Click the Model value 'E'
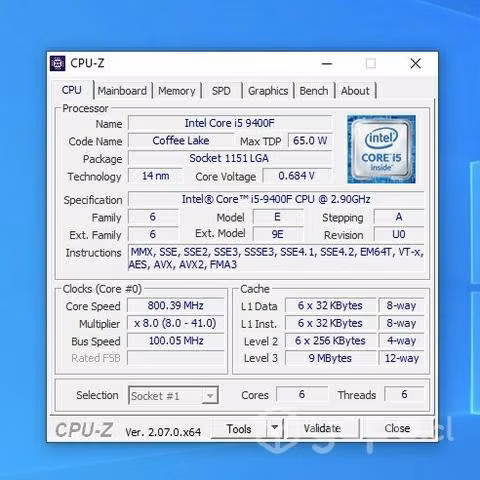 278,217
